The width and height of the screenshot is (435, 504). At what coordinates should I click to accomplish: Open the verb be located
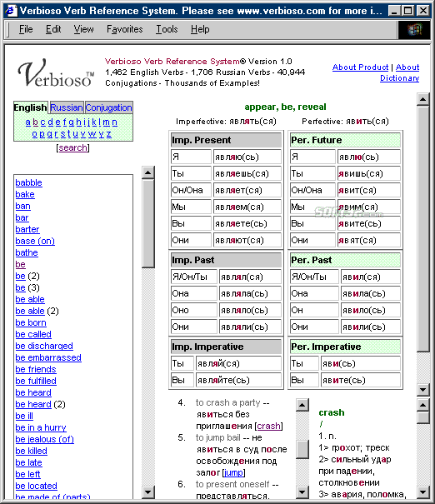click(37, 486)
